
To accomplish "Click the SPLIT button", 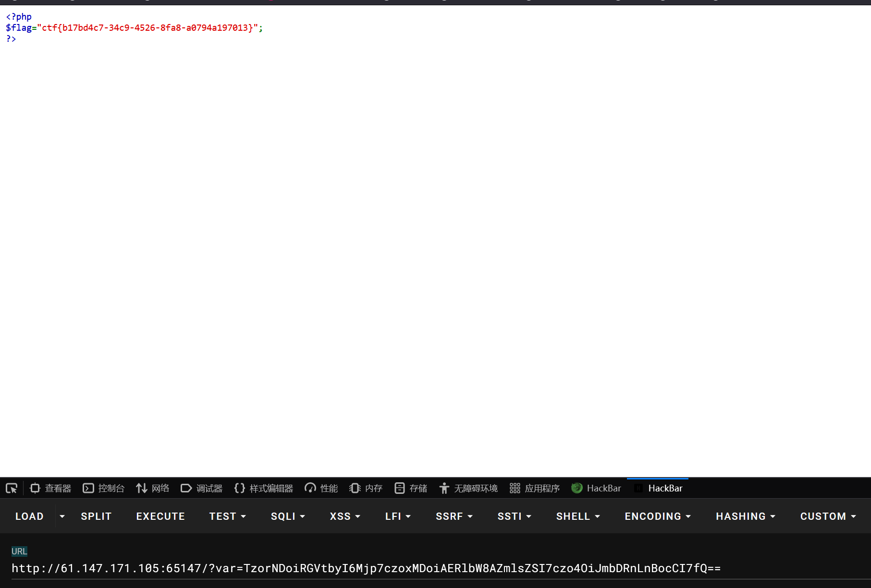I will pos(96,516).
